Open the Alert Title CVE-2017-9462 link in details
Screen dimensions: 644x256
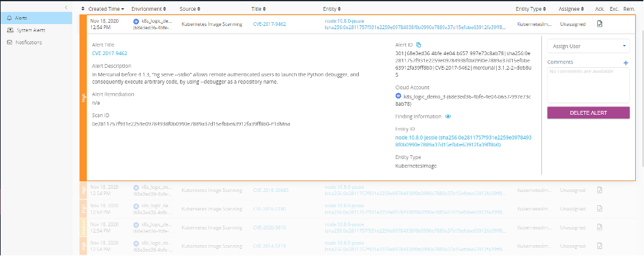tap(110, 53)
